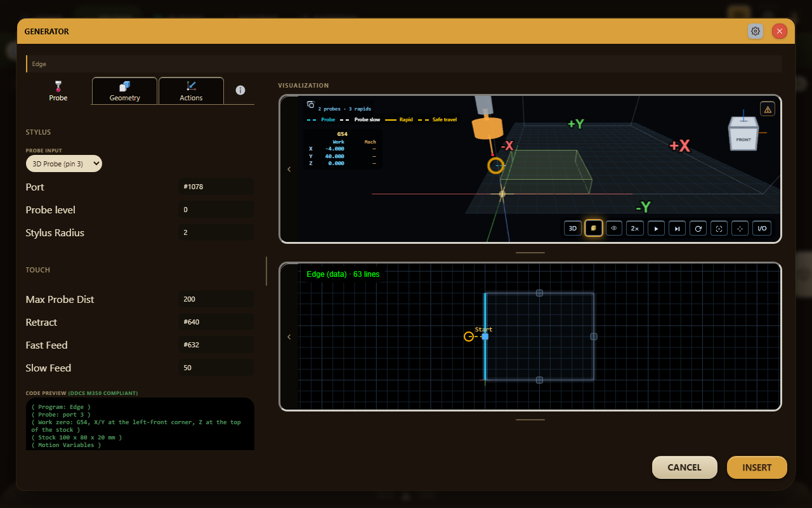Open the warning triangle icon in visualization
The width and height of the screenshot is (812, 508).
click(768, 109)
